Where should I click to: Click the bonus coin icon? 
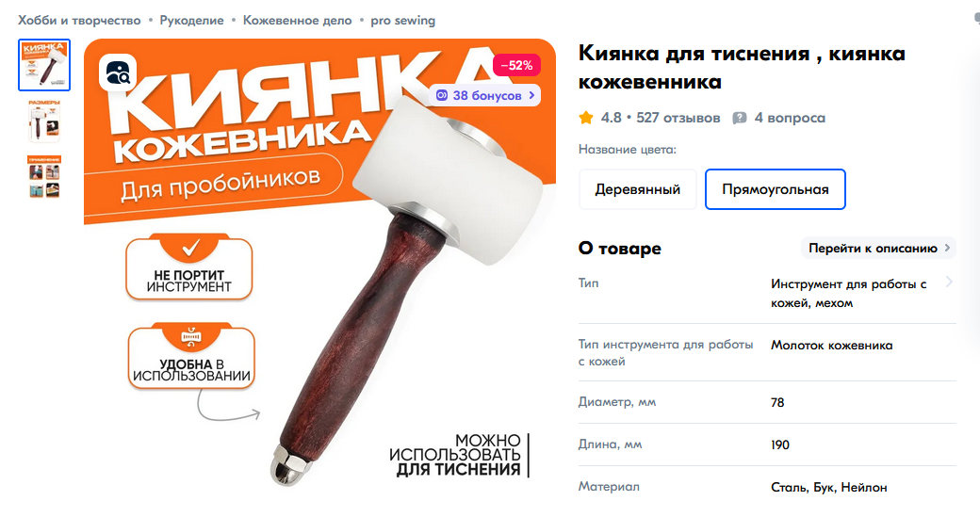[x=442, y=95]
